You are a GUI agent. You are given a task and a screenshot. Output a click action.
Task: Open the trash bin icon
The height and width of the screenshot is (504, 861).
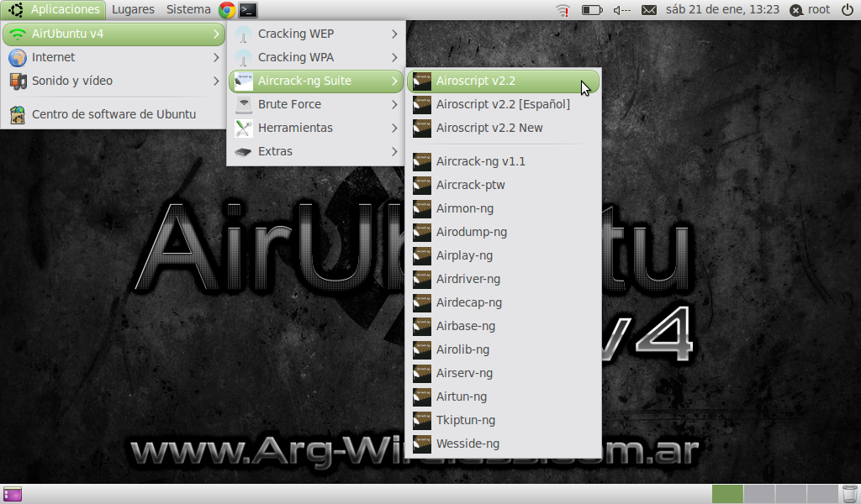849,494
